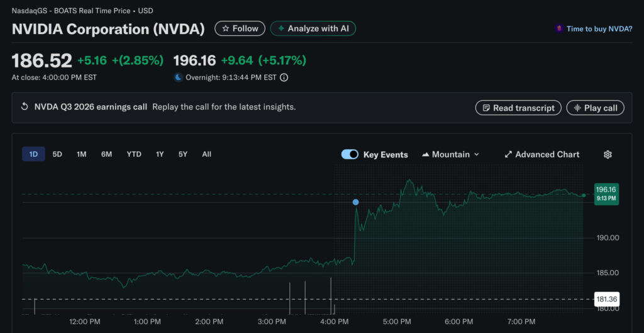
Task: Select the All time range tab
Action: pyautogui.click(x=207, y=154)
